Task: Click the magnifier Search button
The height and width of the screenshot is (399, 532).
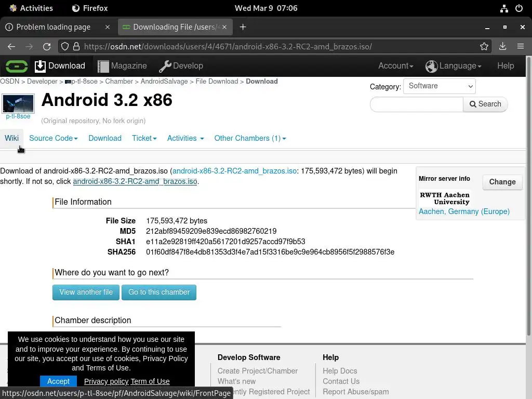Action: 485,104
